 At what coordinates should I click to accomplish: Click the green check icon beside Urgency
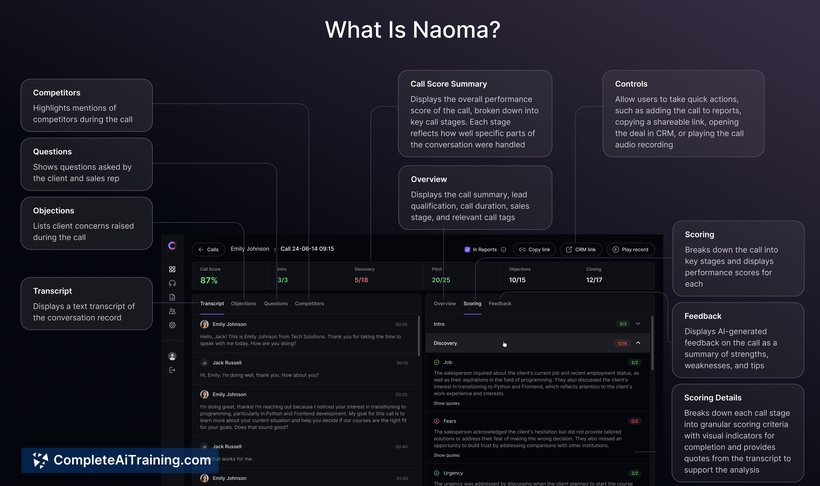pyautogui.click(x=437, y=473)
